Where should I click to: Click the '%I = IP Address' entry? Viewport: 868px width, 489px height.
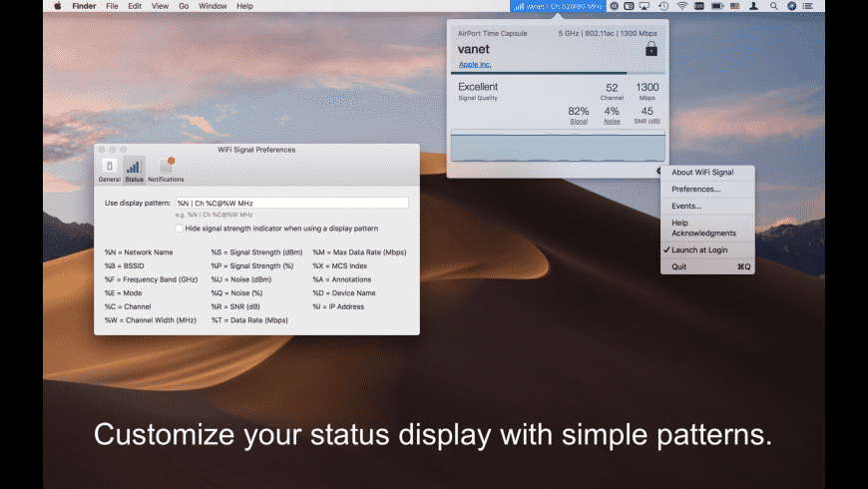point(338,306)
